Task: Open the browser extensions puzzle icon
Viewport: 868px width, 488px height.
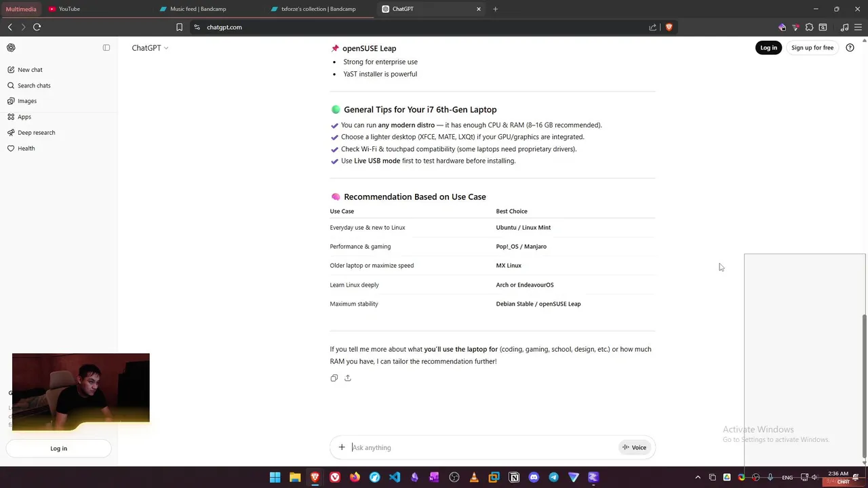Action: pyautogui.click(x=809, y=27)
